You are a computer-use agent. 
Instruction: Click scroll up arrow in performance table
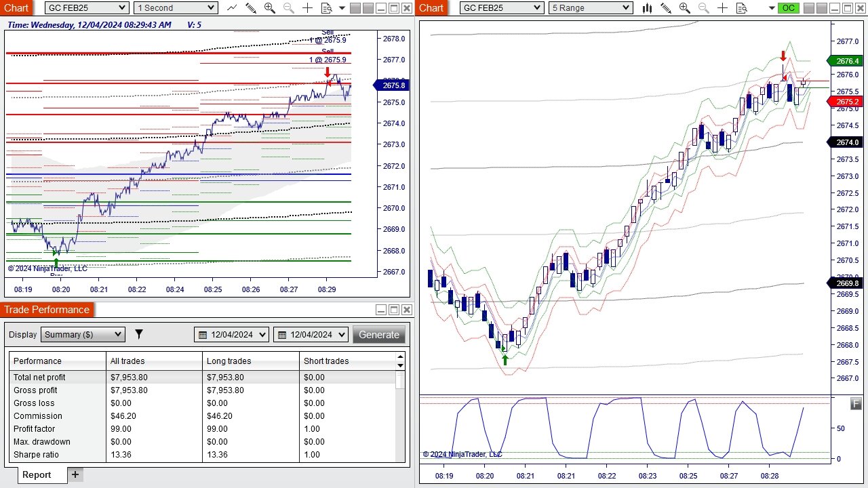[400, 357]
